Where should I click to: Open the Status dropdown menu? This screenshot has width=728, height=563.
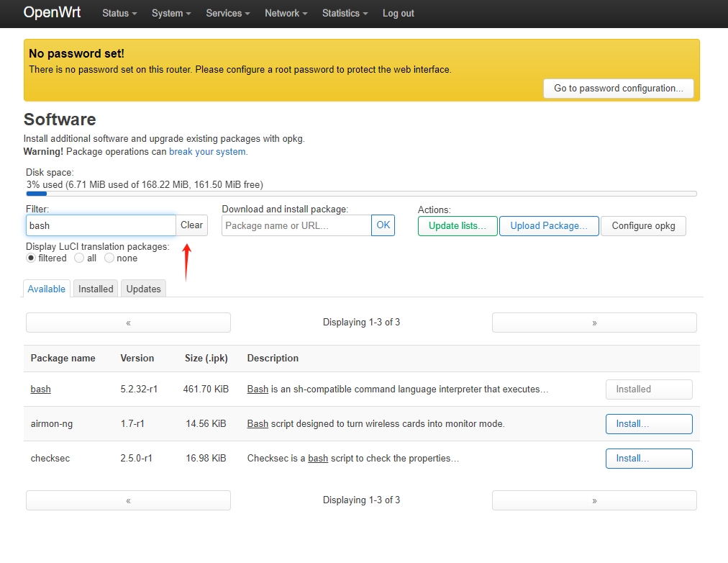pyautogui.click(x=119, y=14)
